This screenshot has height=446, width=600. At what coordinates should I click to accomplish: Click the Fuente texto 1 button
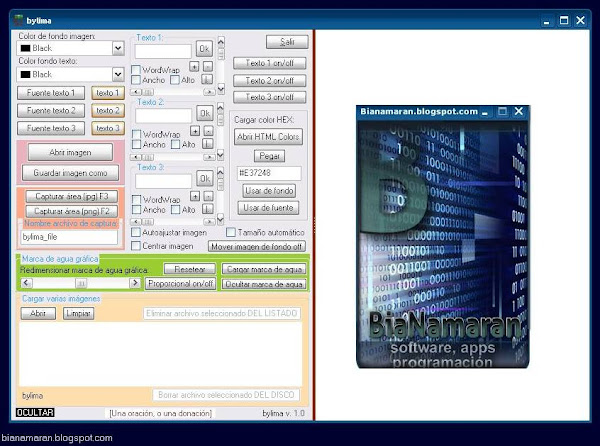coord(51,93)
